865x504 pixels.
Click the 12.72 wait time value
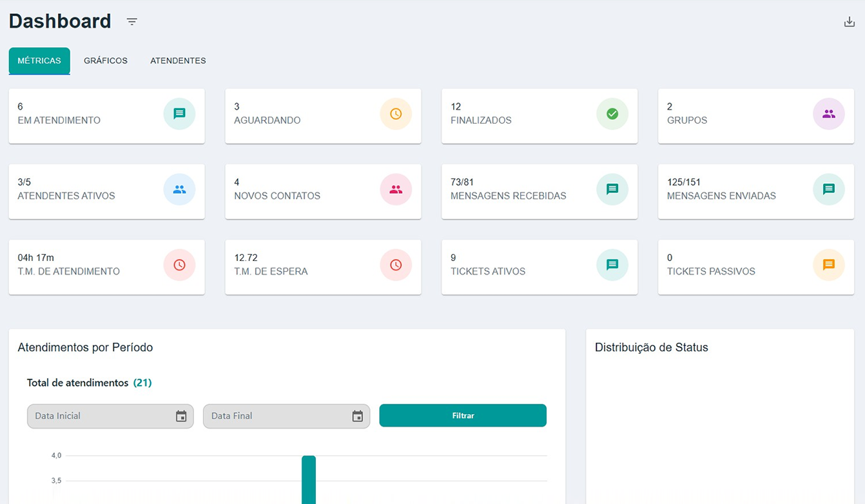[246, 258]
